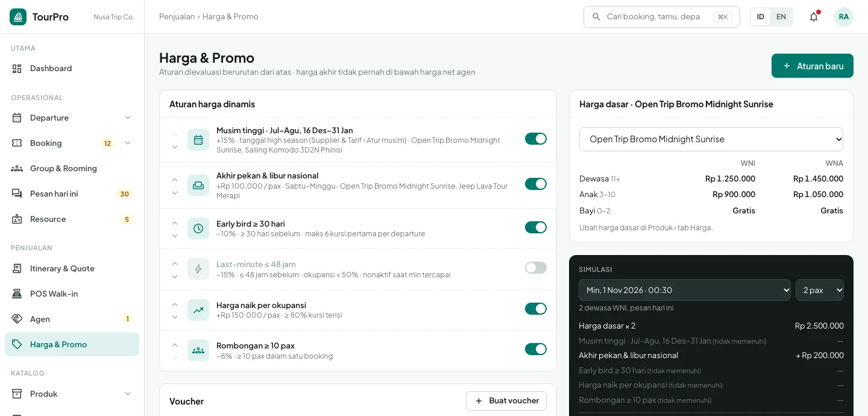Toggle the Early bird ≥ 30 hari rule
Screen dimensions: 868x416
[536, 227]
